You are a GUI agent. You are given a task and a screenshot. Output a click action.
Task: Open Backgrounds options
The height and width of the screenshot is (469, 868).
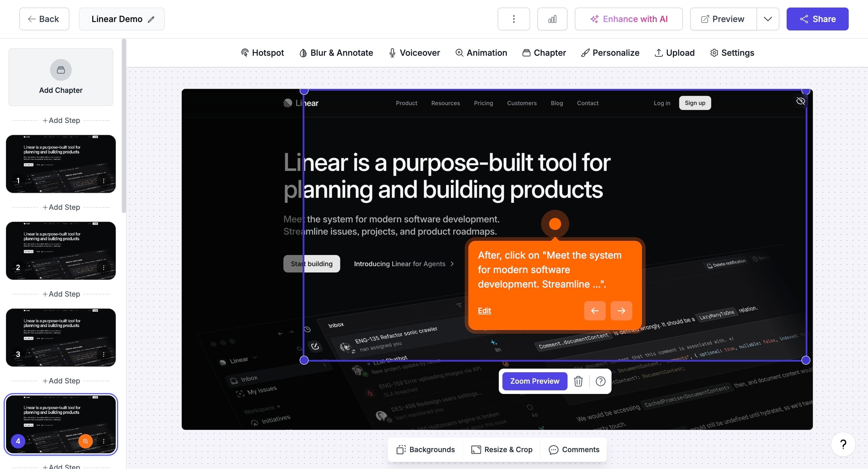point(426,449)
